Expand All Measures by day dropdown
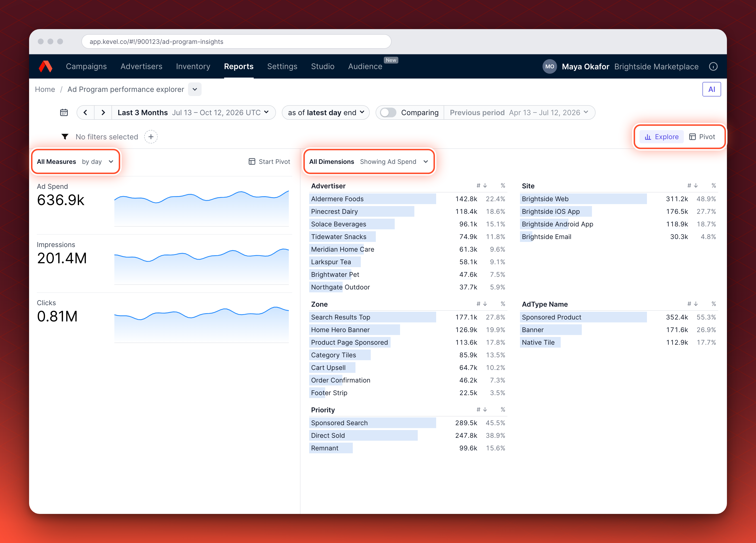756x543 pixels. pyautogui.click(x=75, y=162)
